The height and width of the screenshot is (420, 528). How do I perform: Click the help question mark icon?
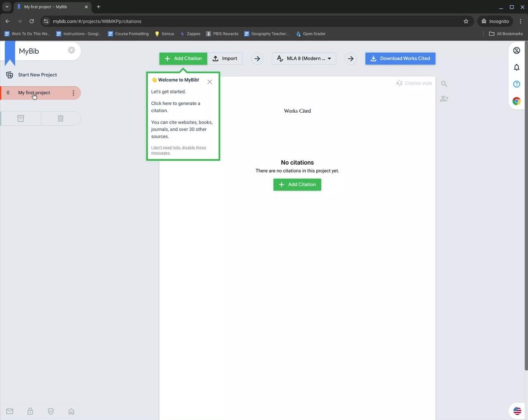point(517,84)
